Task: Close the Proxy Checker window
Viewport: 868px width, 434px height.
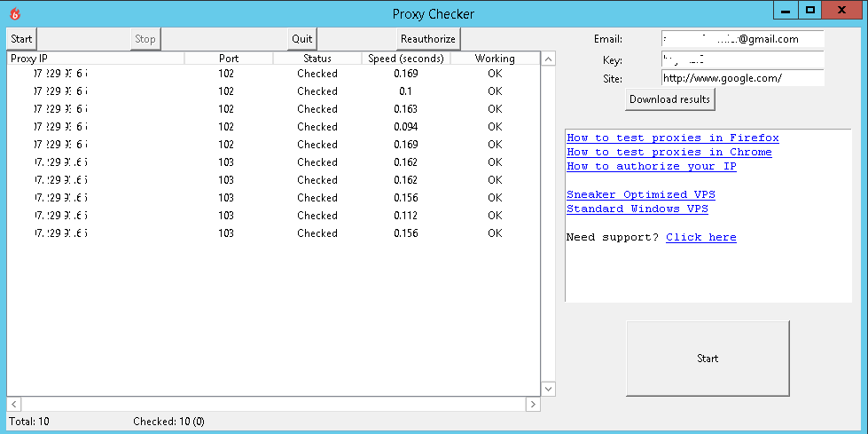Action: 842,10
